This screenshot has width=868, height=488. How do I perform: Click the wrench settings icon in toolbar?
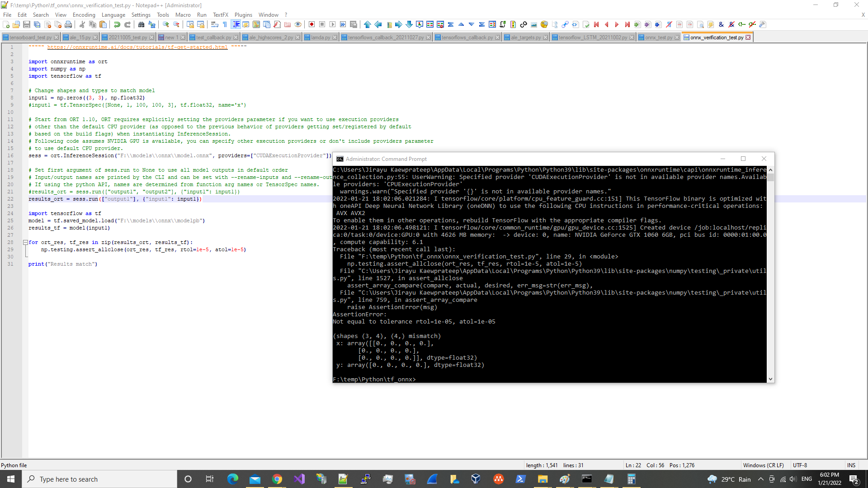pyautogui.click(x=763, y=24)
